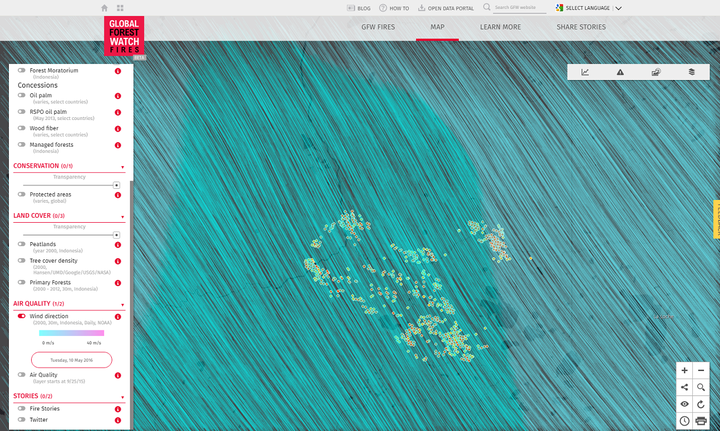Click the eye visibility map control
This screenshot has height=431, width=720.
(x=685, y=404)
